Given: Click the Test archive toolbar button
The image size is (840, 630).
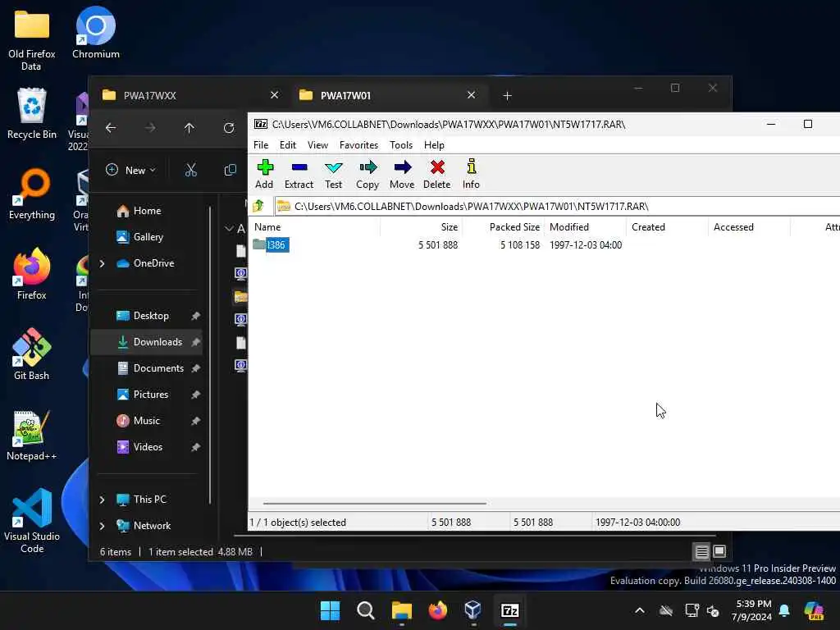Looking at the screenshot, I should 333,174.
